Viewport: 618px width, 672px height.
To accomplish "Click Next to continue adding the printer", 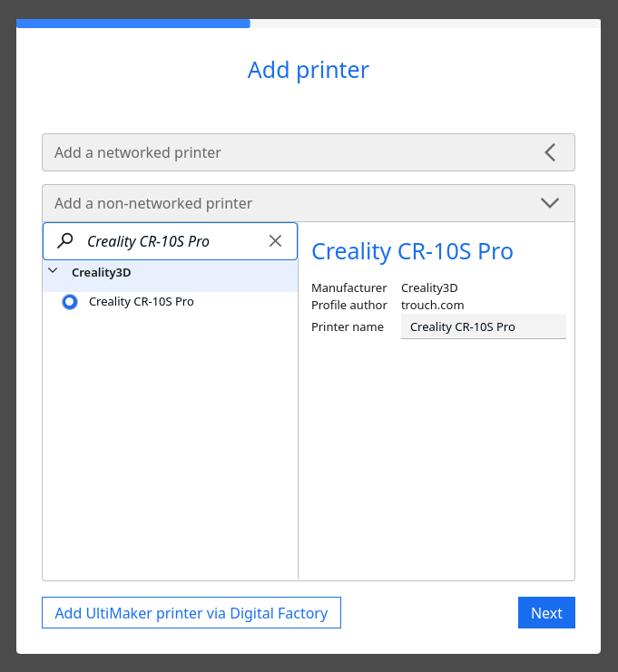I will tap(546, 612).
